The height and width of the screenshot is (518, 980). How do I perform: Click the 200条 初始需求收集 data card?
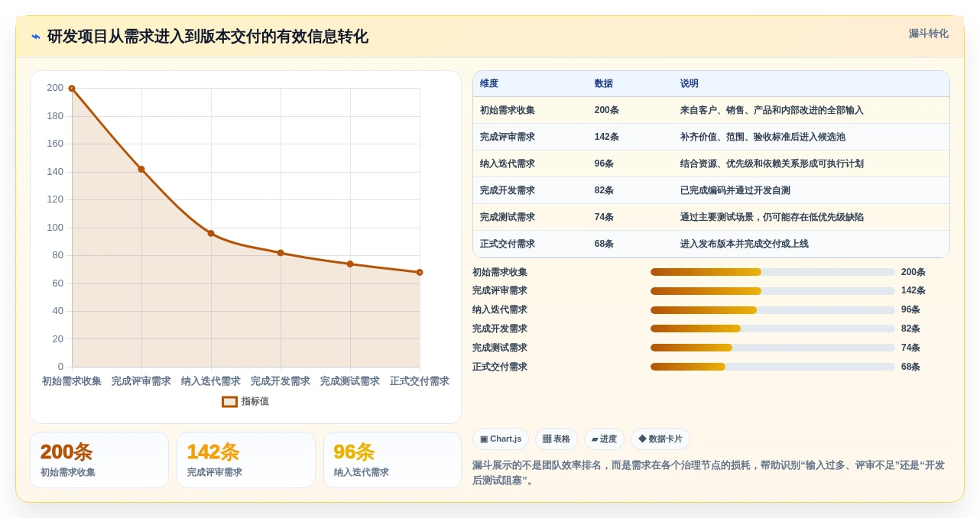click(x=99, y=460)
